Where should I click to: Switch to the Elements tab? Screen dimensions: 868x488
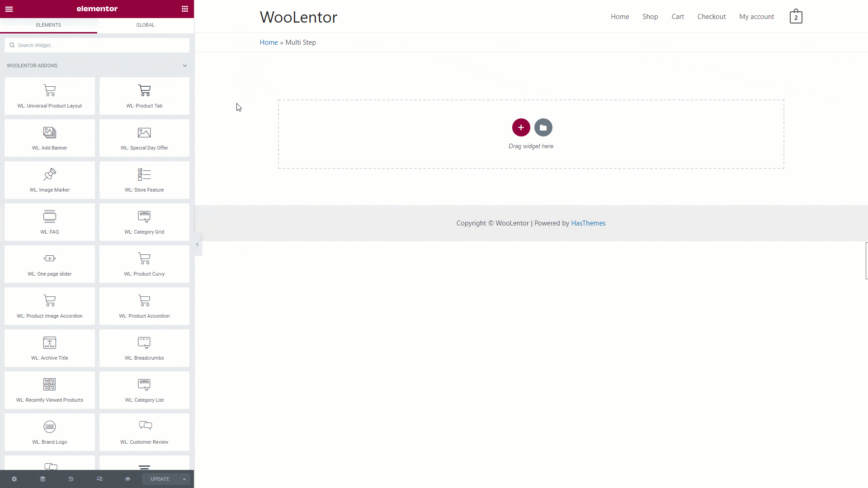[48, 25]
